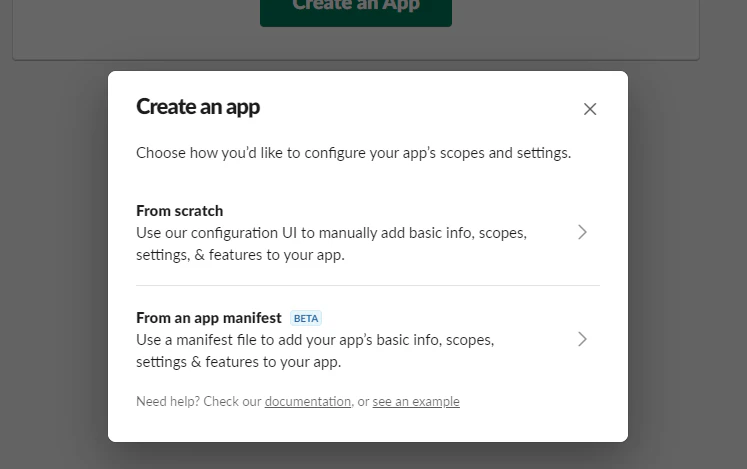Click the BETA badge
The height and width of the screenshot is (469, 747).
(306, 318)
